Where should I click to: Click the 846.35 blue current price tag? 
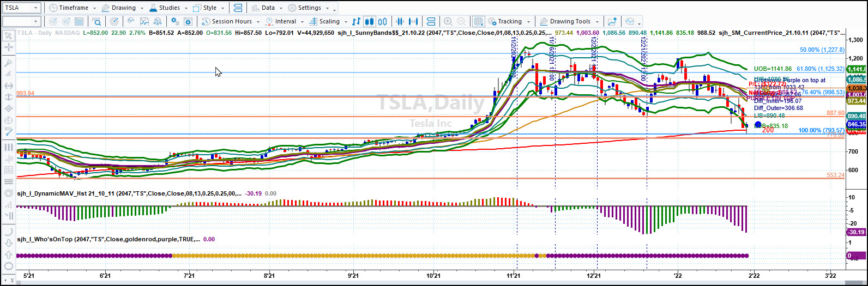click(857, 124)
